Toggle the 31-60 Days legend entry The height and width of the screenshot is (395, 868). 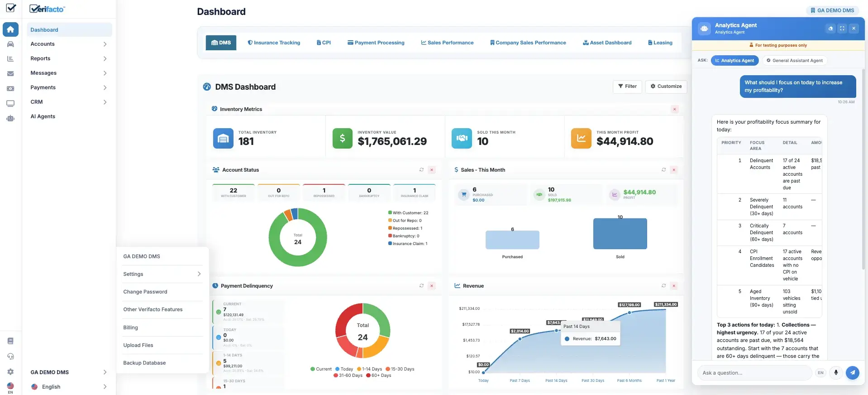348,376
